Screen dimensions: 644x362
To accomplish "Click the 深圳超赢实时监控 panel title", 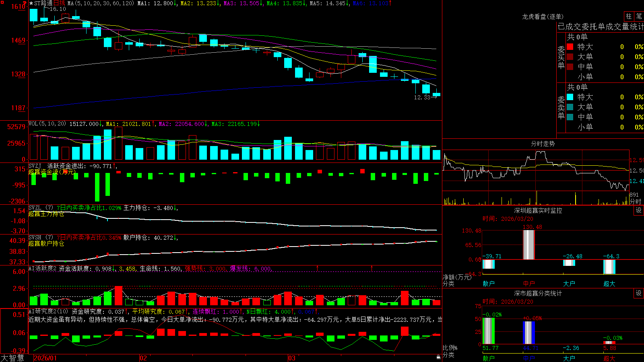I will tap(538, 210).
